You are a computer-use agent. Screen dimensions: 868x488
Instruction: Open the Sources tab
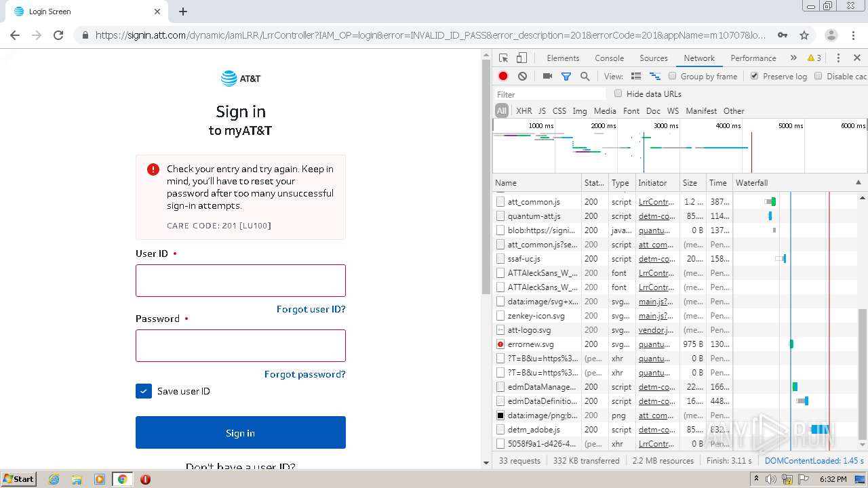tap(654, 58)
